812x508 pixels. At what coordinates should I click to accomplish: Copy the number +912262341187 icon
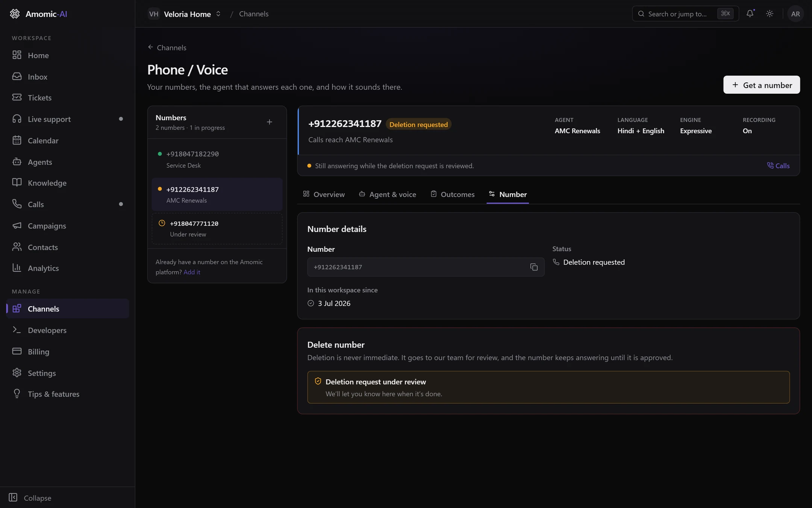pos(534,267)
